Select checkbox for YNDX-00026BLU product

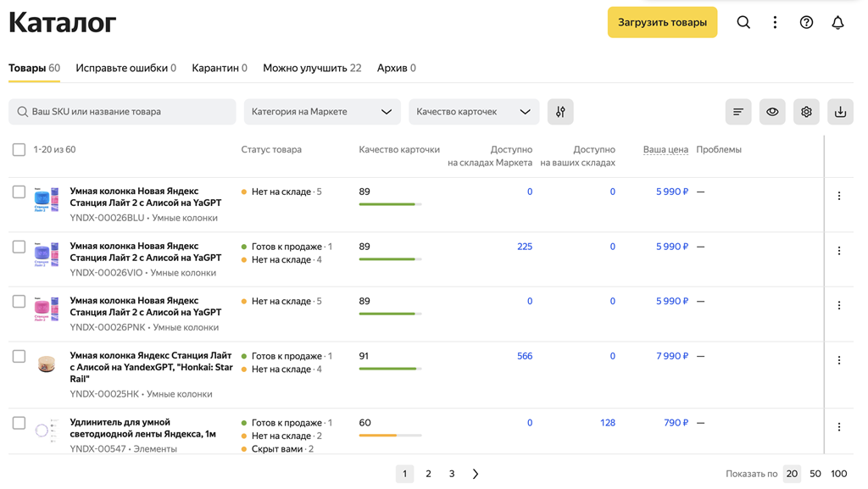19,192
